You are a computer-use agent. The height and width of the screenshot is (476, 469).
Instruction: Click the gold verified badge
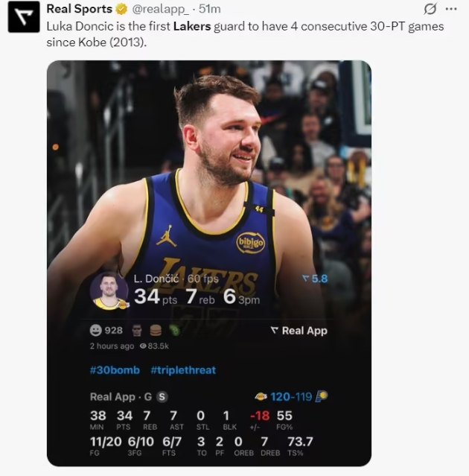[120, 9]
